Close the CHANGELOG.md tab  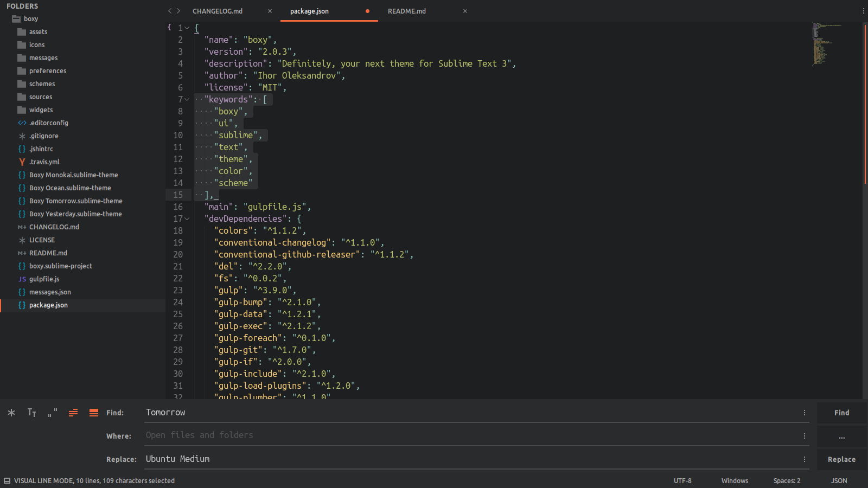tap(270, 11)
